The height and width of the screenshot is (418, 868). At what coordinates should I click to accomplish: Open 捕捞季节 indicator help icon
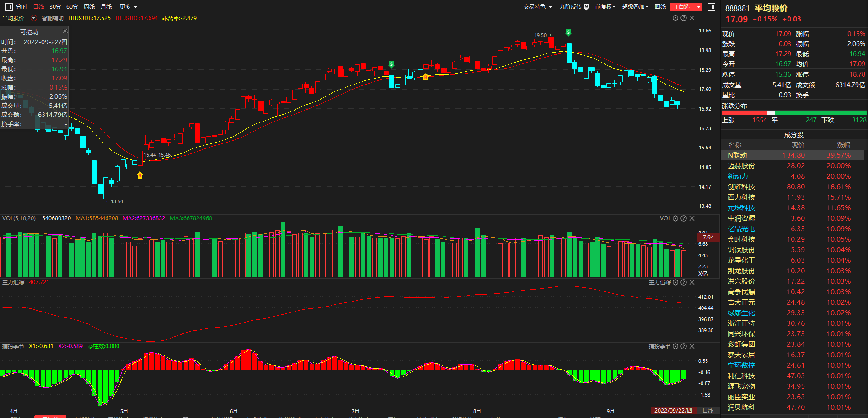tap(684, 346)
